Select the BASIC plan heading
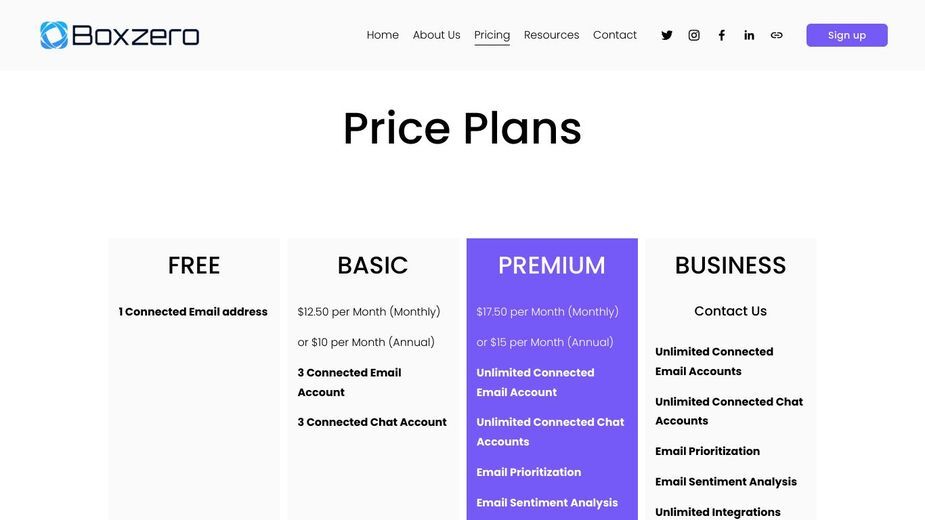 click(373, 266)
